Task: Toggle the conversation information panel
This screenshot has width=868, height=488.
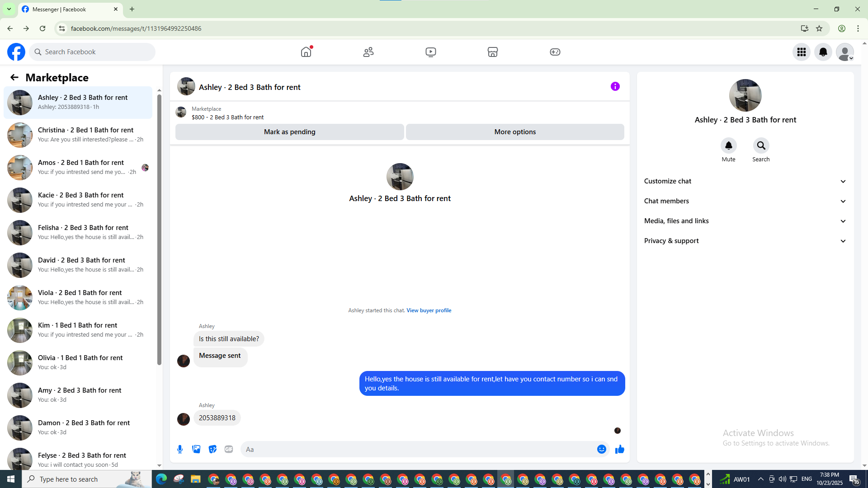Action: click(x=615, y=86)
